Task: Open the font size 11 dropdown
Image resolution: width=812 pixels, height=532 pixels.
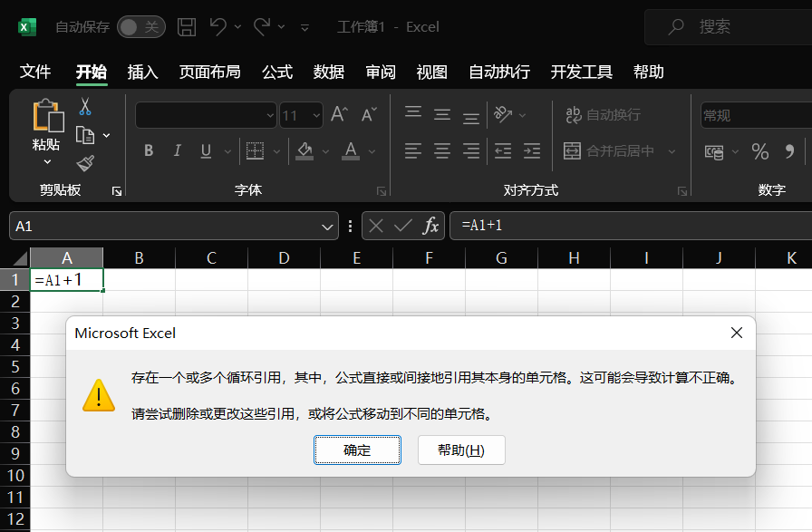Action: [x=316, y=115]
